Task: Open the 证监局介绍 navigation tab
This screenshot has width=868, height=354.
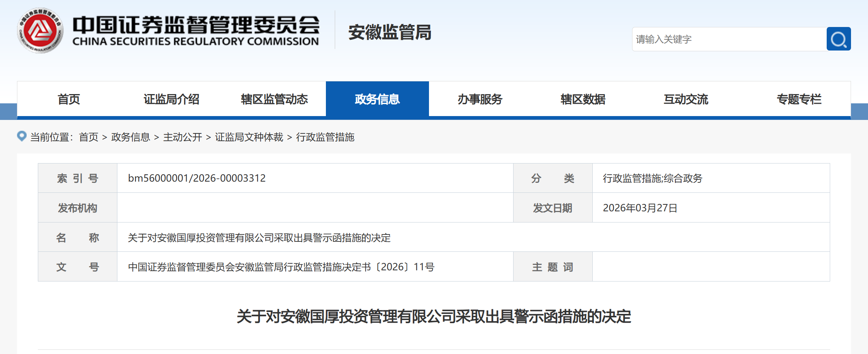Action: (171, 99)
